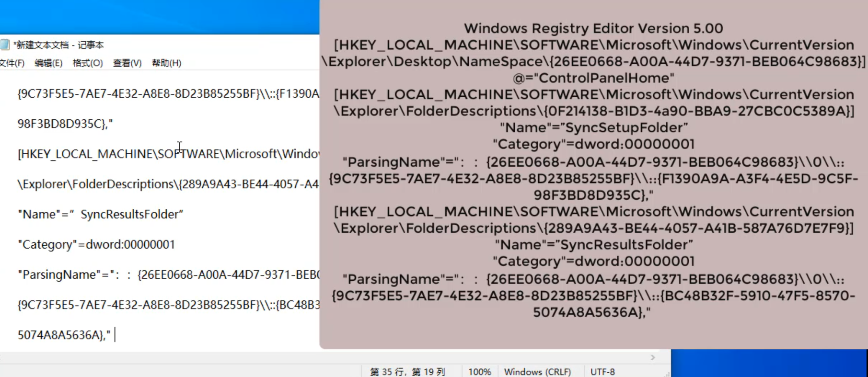The height and width of the screenshot is (377, 868).
Task: Click the horizontal scrollbar right arrow
Action: click(x=653, y=357)
